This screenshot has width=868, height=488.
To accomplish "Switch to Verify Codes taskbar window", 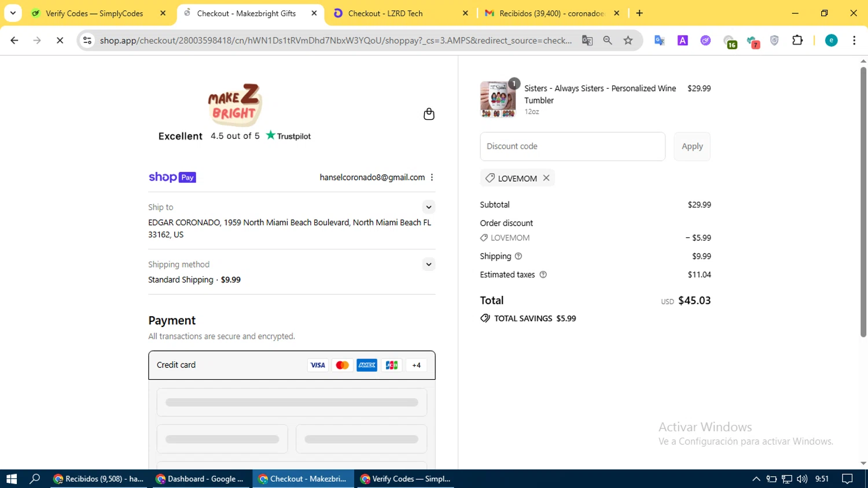I will point(405,479).
